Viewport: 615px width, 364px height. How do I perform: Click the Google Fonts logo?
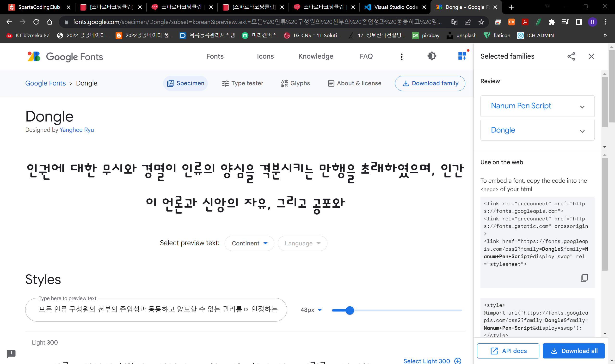65,57
